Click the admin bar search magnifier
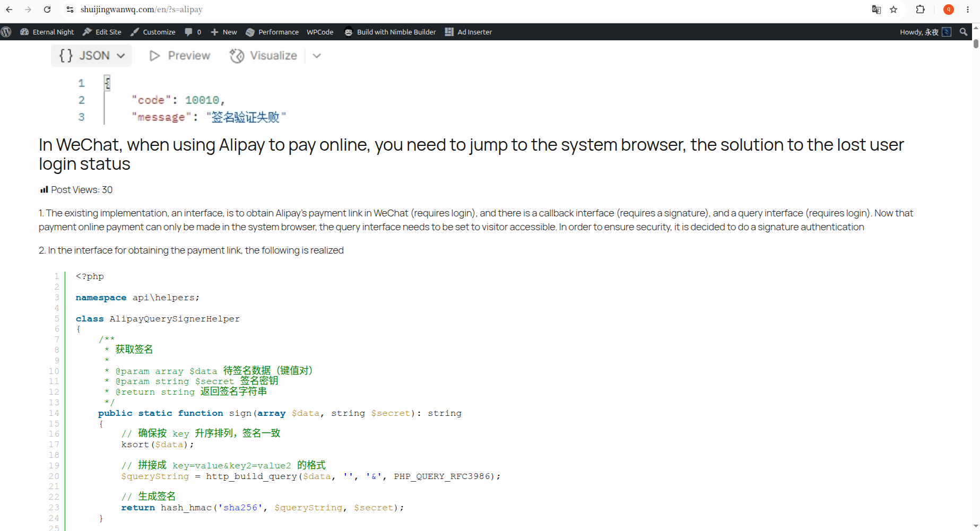This screenshot has height=531, width=980. tap(964, 32)
